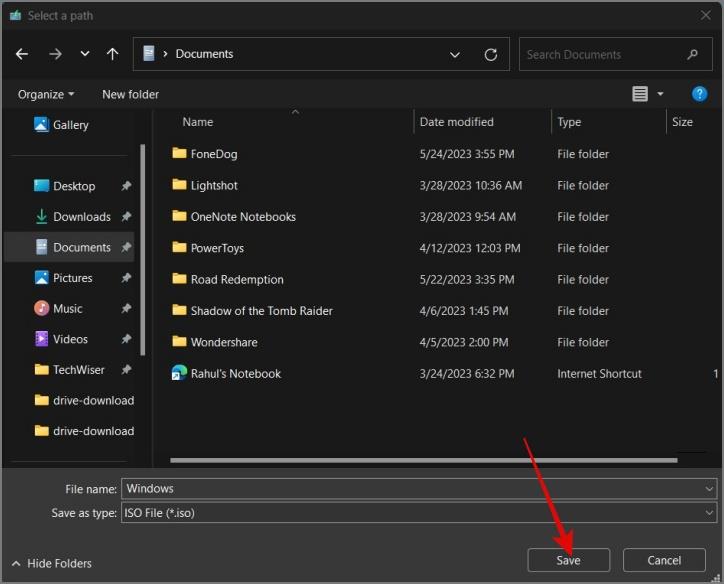This screenshot has height=584, width=724.
Task: Select Desktop in the sidebar
Action: (x=65, y=186)
